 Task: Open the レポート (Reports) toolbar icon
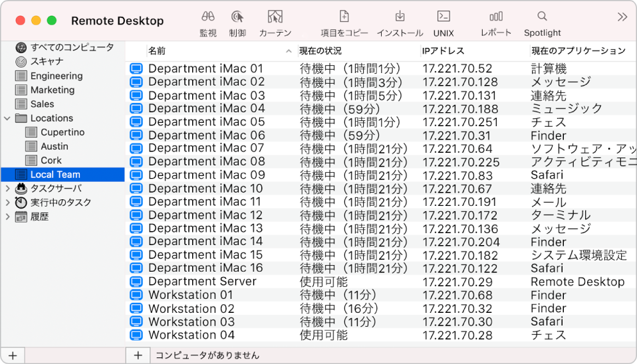pyautogui.click(x=496, y=17)
